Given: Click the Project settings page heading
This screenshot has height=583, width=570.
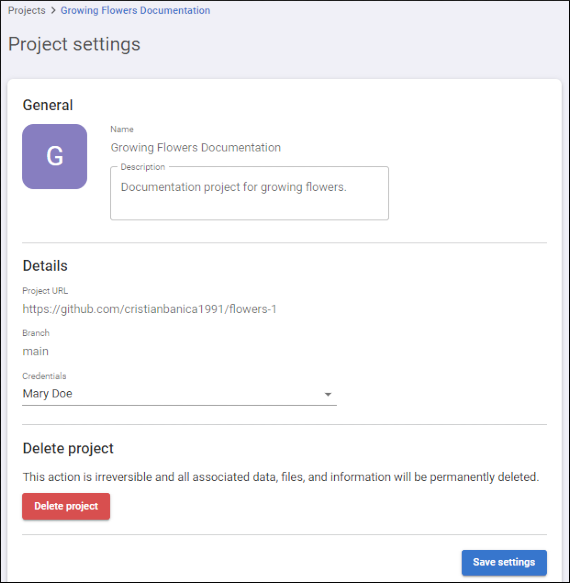Looking at the screenshot, I should [x=74, y=44].
